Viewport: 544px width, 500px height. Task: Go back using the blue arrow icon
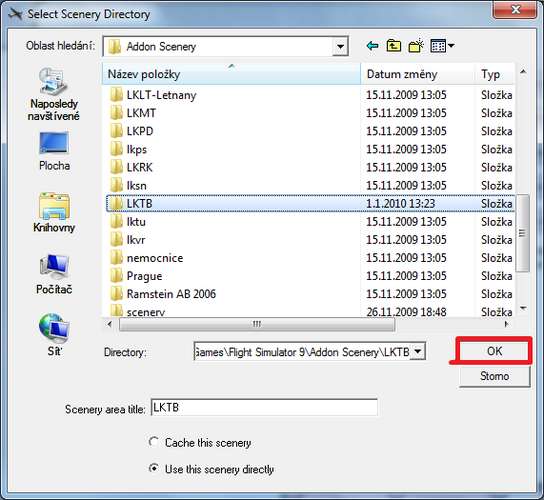click(372, 45)
